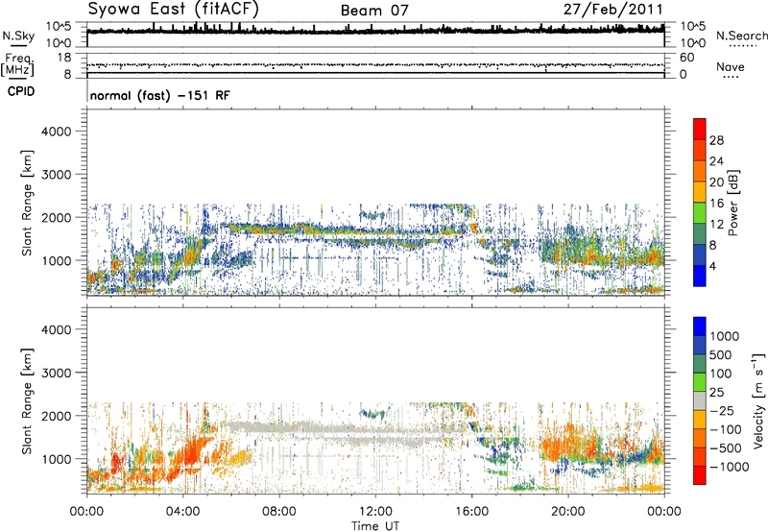Image resolution: width=768 pixels, height=532 pixels.
Task: Click the 'Nave' label
Action: point(731,67)
